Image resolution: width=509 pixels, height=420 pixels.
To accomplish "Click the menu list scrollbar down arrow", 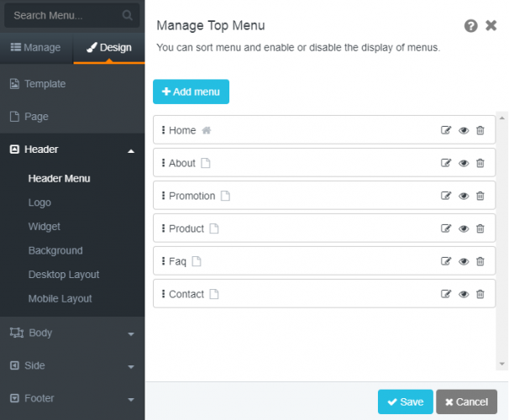I will point(502,364).
